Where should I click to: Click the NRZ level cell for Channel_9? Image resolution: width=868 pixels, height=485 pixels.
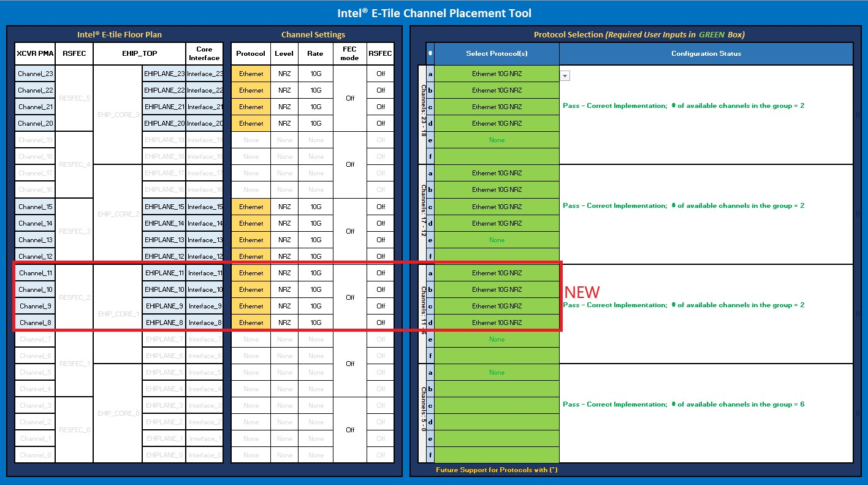pos(284,306)
